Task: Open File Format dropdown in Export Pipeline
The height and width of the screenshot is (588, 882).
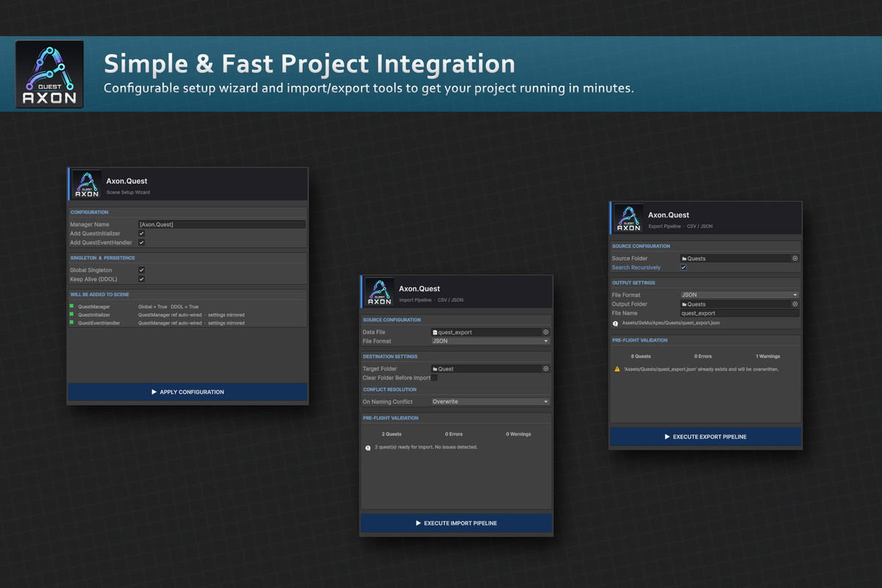Action: [x=739, y=295]
